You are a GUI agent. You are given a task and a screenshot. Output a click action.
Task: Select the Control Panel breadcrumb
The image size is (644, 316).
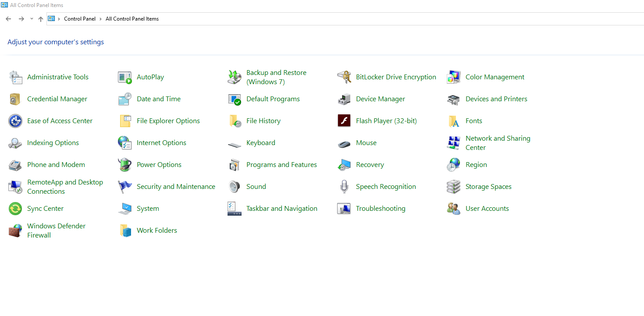[80, 19]
